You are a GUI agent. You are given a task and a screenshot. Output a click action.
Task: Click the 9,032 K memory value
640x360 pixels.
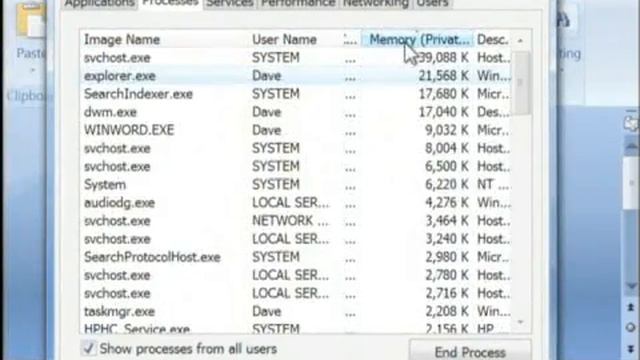(x=447, y=130)
